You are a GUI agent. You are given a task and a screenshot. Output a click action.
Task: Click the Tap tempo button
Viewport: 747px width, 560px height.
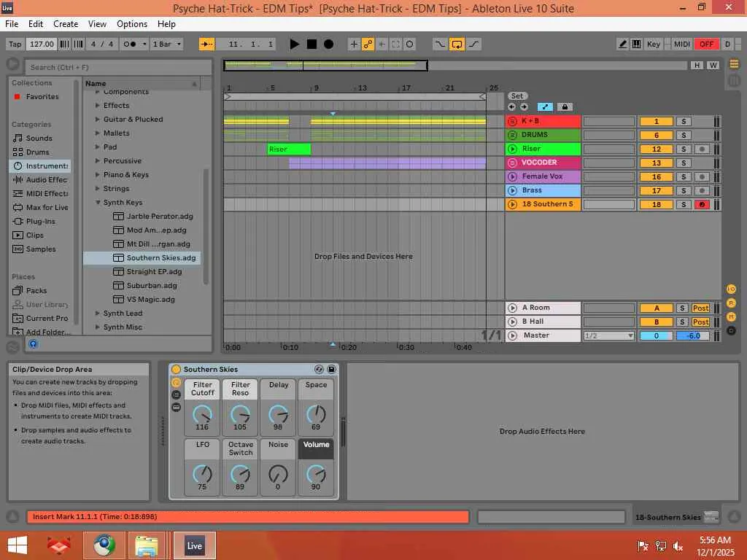click(15, 44)
